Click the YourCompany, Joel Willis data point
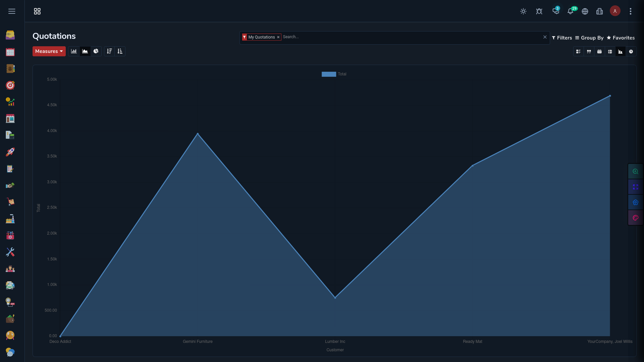 click(x=610, y=96)
